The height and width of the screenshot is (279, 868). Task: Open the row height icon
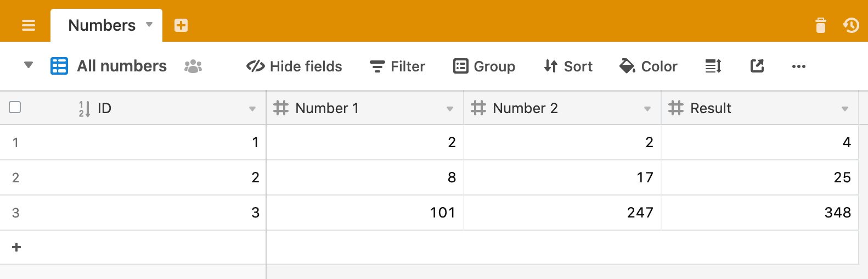(713, 66)
